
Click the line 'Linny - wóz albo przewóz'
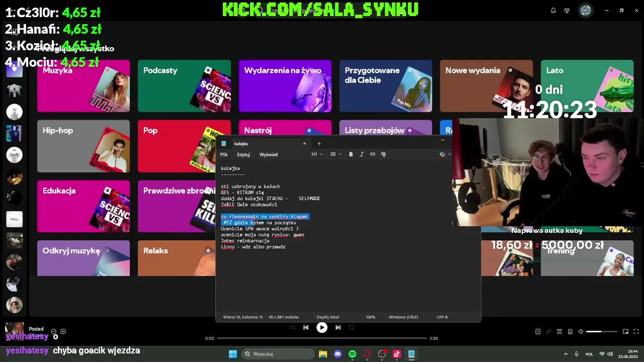pos(253,247)
